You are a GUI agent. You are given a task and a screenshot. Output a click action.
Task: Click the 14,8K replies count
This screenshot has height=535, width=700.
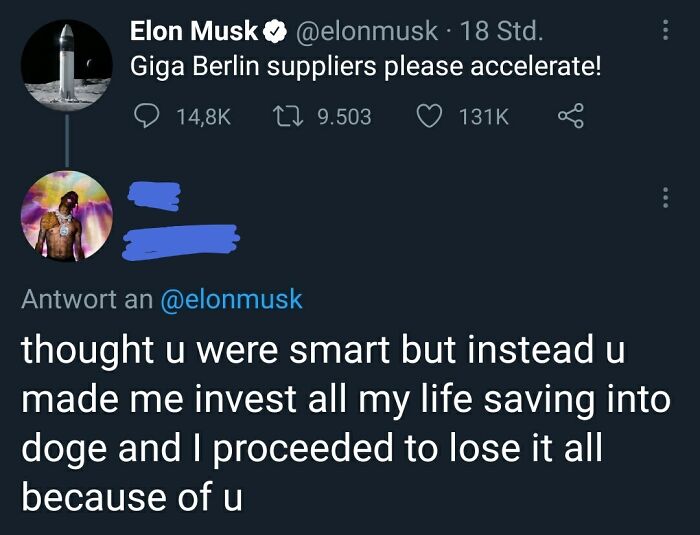(x=203, y=117)
